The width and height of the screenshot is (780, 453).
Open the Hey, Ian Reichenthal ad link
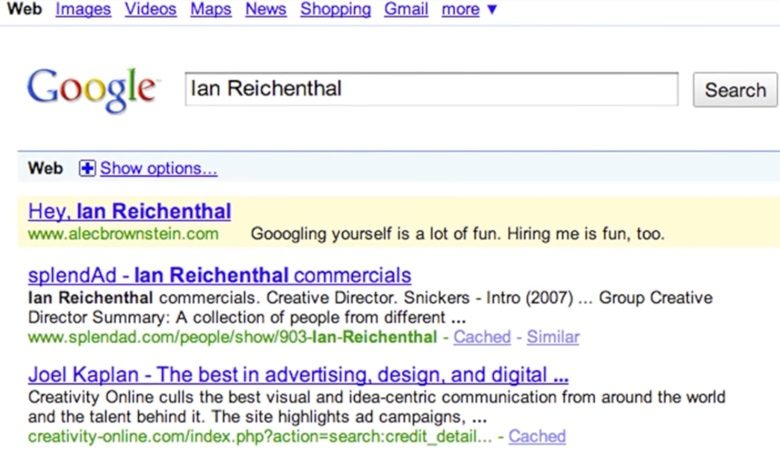pyautogui.click(x=129, y=211)
